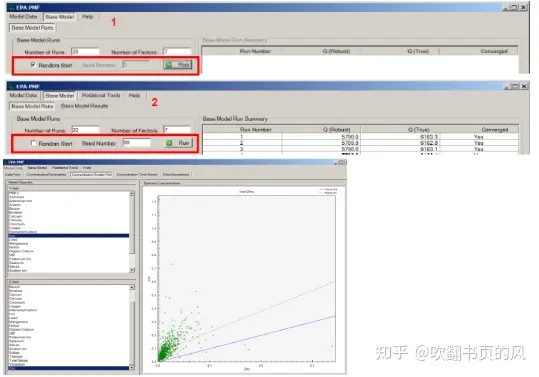
Task: Click the green Run icon beside Seed Number 99
Action: 169,143
